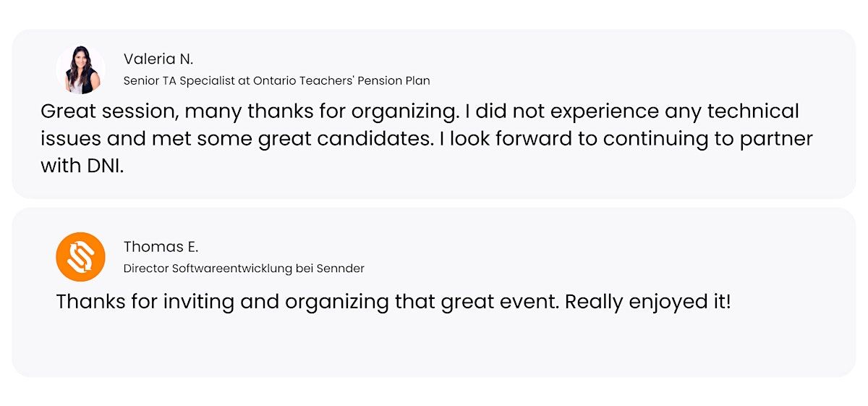
Task: Click the Great session testimonial first line
Action: (420, 111)
